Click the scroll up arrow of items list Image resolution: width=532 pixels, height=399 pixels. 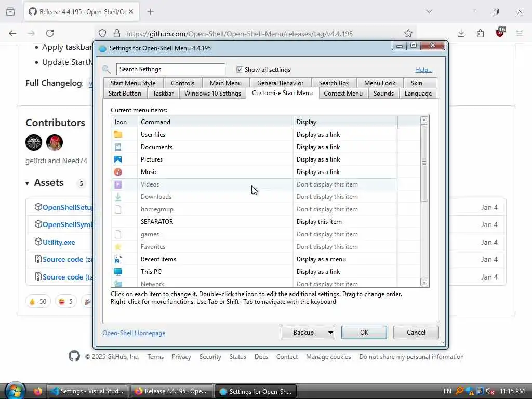pyautogui.click(x=424, y=121)
